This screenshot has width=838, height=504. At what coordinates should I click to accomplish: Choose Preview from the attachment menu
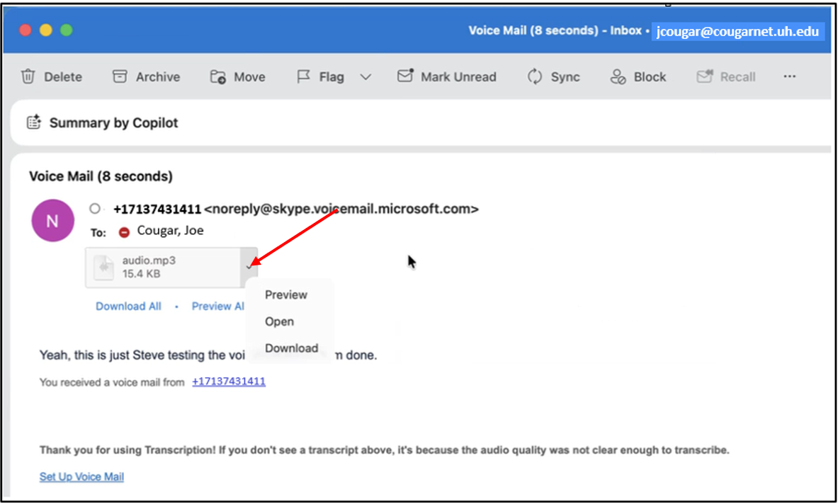click(x=286, y=294)
